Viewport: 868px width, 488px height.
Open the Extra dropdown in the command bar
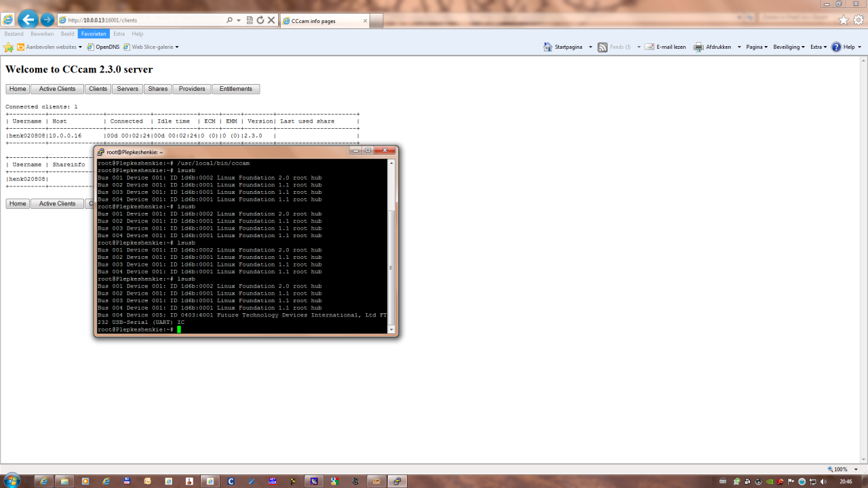[x=818, y=47]
